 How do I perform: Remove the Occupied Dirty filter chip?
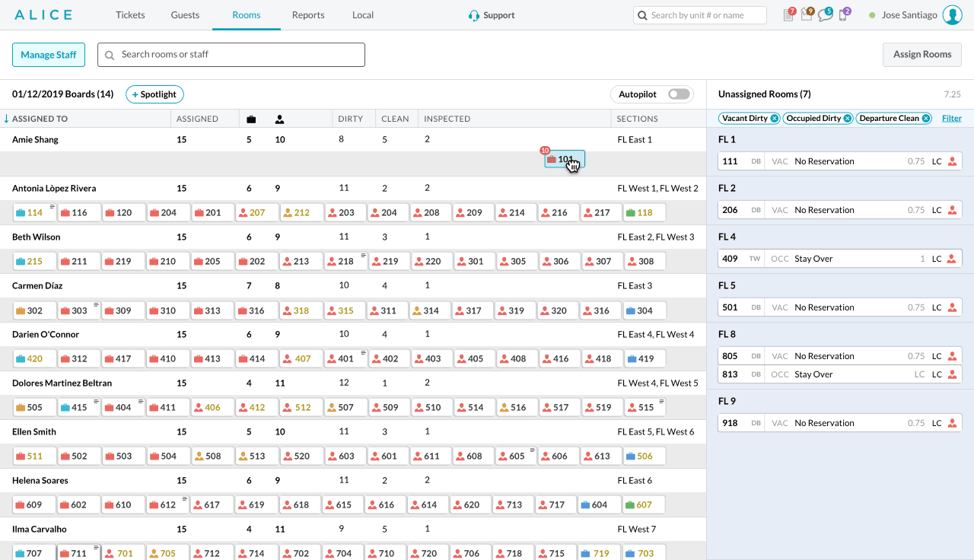(x=847, y=119)
